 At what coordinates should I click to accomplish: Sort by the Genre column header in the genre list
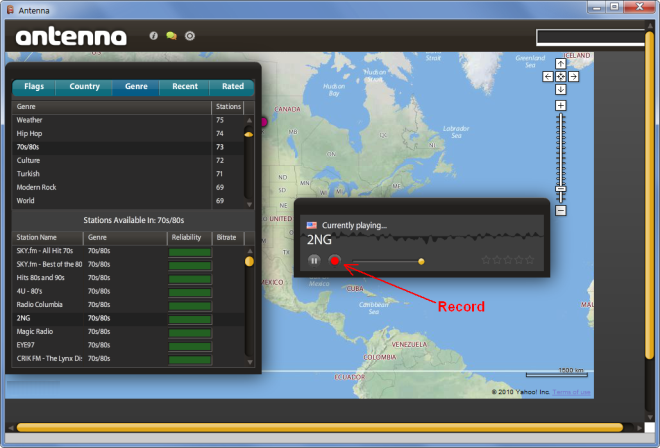(112, 107)
